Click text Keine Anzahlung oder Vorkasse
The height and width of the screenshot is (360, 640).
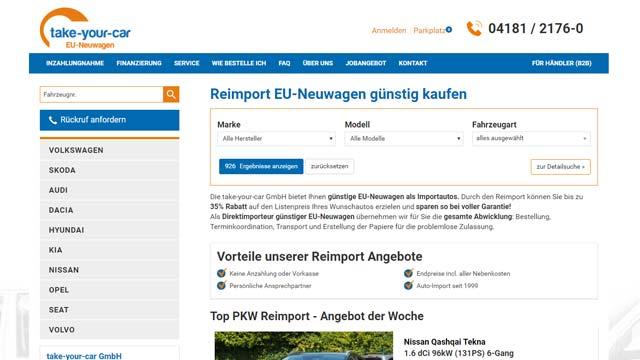(x=274, y=274)
